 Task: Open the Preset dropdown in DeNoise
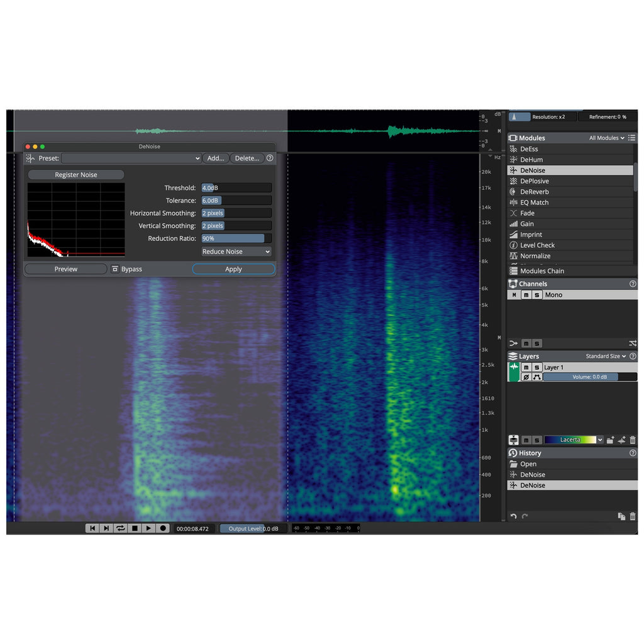click(x=131, y=158)
